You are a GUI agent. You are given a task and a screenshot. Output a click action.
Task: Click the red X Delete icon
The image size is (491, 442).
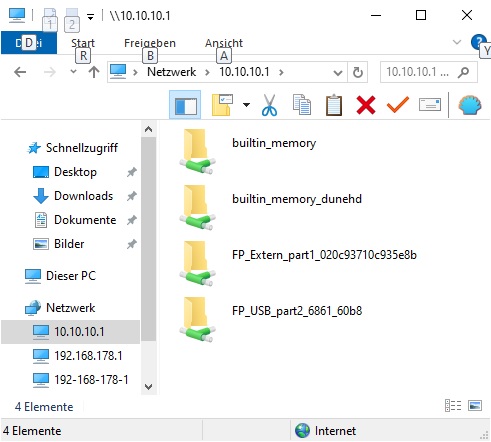click(x=366, y=105)
